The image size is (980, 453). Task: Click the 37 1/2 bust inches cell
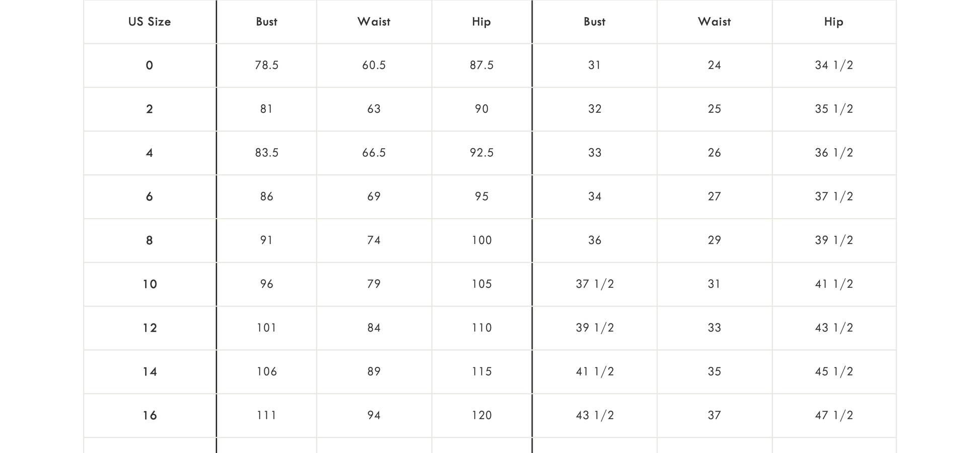point(595,284)
